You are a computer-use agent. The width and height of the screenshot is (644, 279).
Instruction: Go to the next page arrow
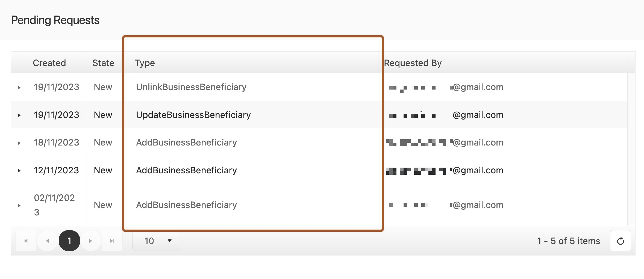[90, 241]
